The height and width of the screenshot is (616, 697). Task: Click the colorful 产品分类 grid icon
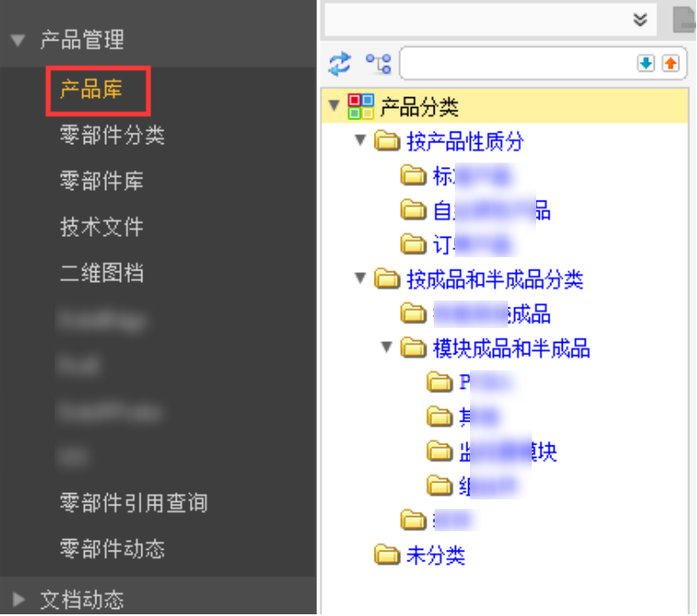(x=360, y=106)
